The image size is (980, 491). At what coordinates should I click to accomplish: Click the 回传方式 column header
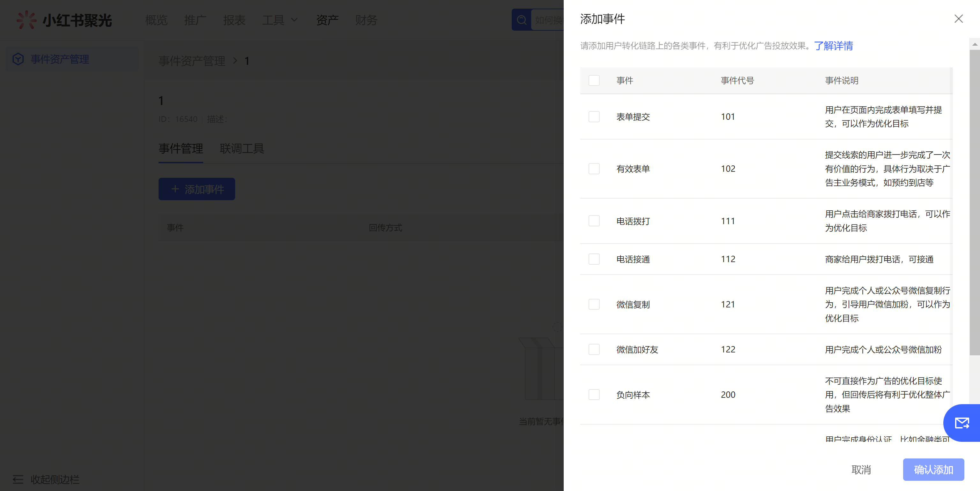[385, 228]
